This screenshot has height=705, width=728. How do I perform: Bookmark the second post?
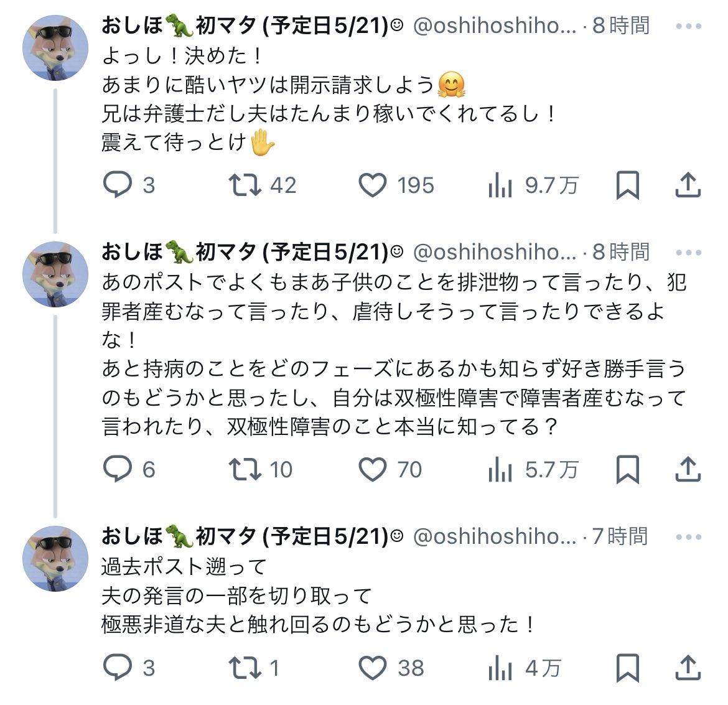[x=628, y=469]
